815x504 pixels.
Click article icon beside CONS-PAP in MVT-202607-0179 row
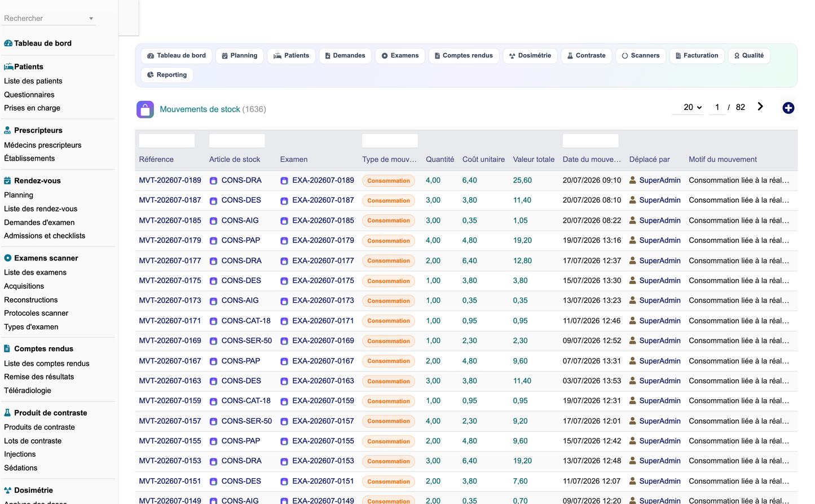coord(213,241)
